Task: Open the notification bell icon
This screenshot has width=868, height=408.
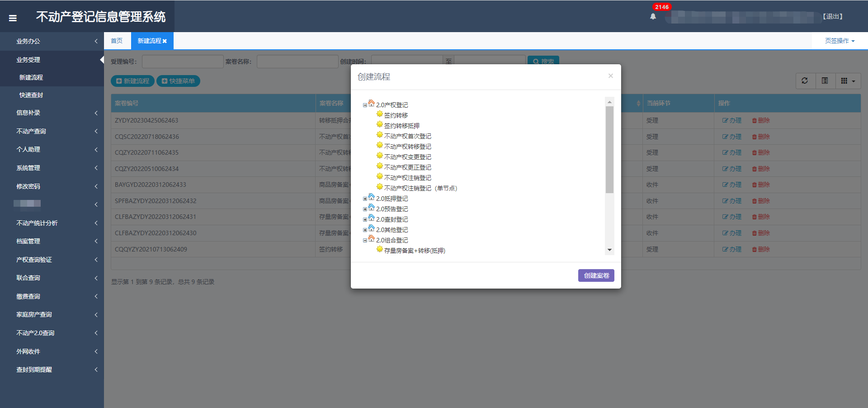Action: pos(653,16)
